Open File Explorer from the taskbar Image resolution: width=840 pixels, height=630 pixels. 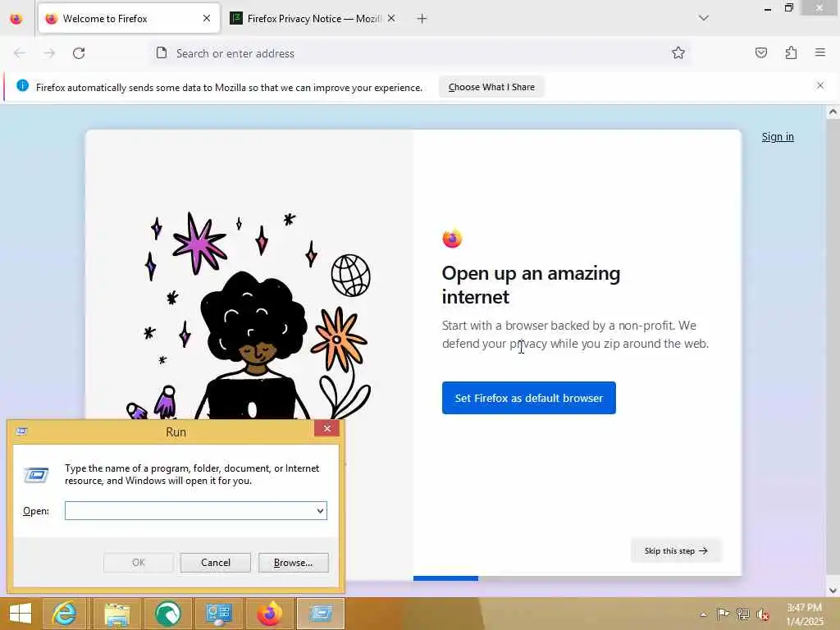click(x=116, y=614)
